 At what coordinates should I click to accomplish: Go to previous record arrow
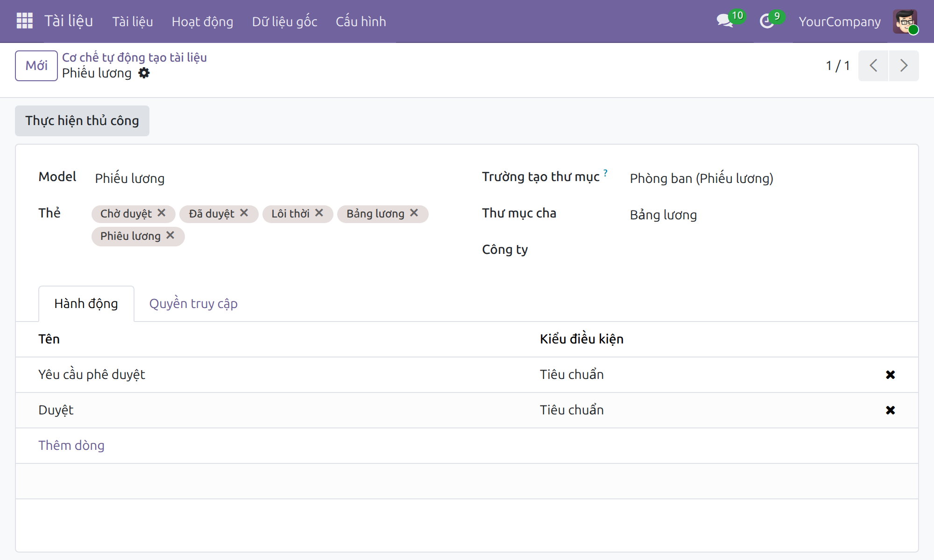[x=873, y=65]
